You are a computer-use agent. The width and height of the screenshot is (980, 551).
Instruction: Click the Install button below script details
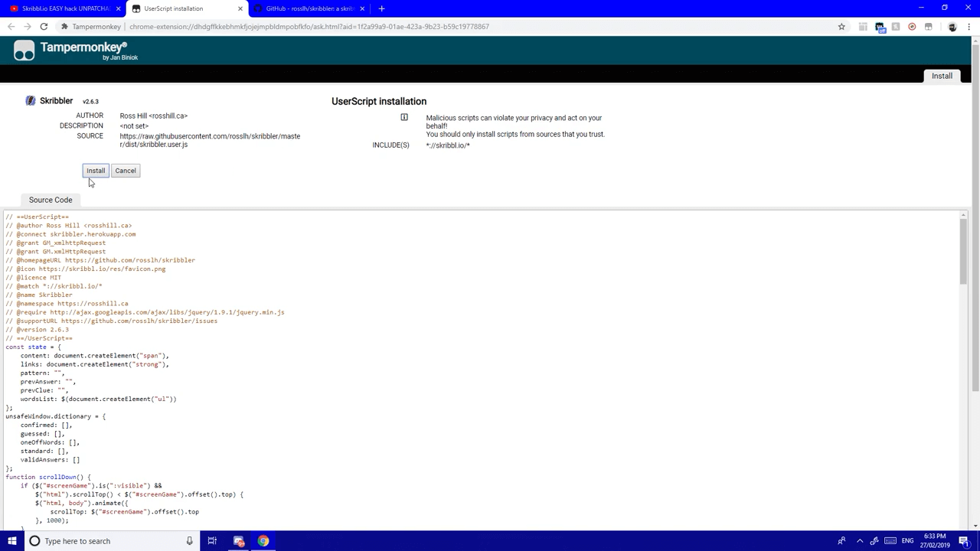pos(96,171)
